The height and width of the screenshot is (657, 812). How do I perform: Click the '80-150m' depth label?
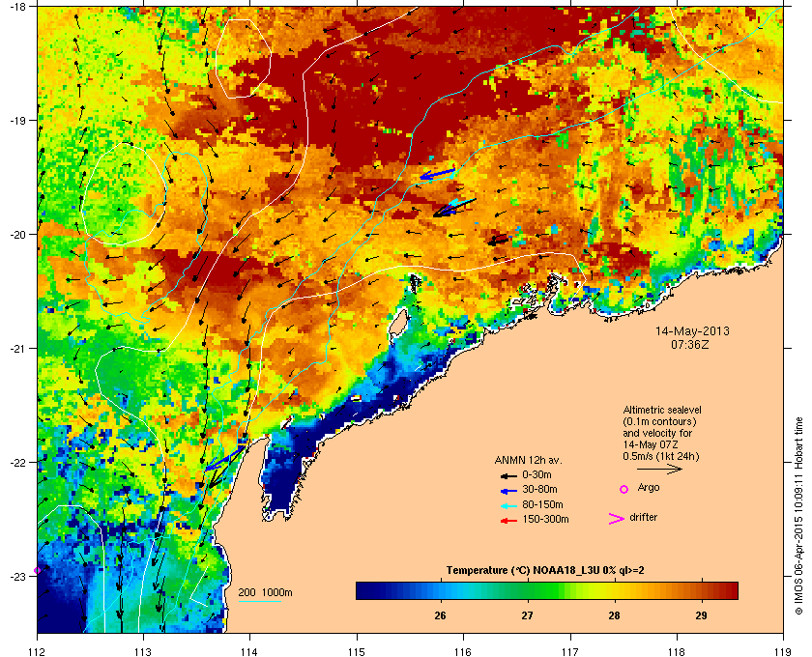542,504
